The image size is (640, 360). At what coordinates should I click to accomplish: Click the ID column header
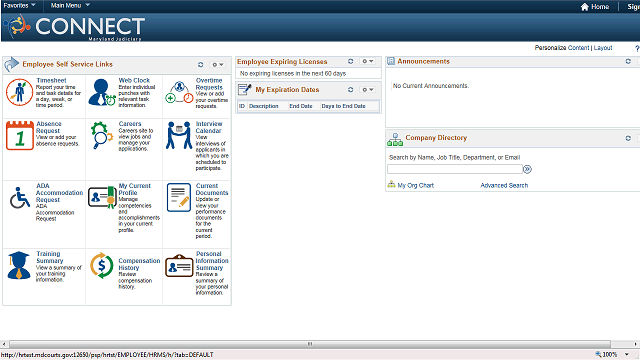(242, 106)
